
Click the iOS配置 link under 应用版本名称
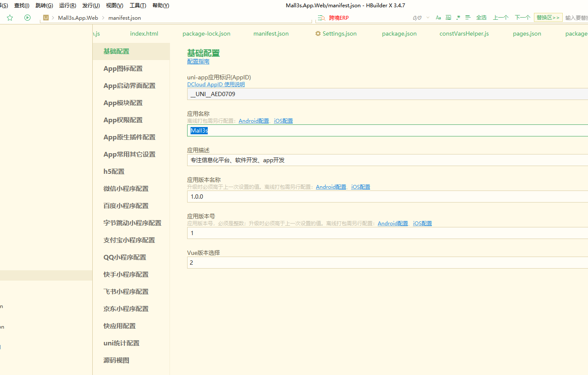[361, 187]
